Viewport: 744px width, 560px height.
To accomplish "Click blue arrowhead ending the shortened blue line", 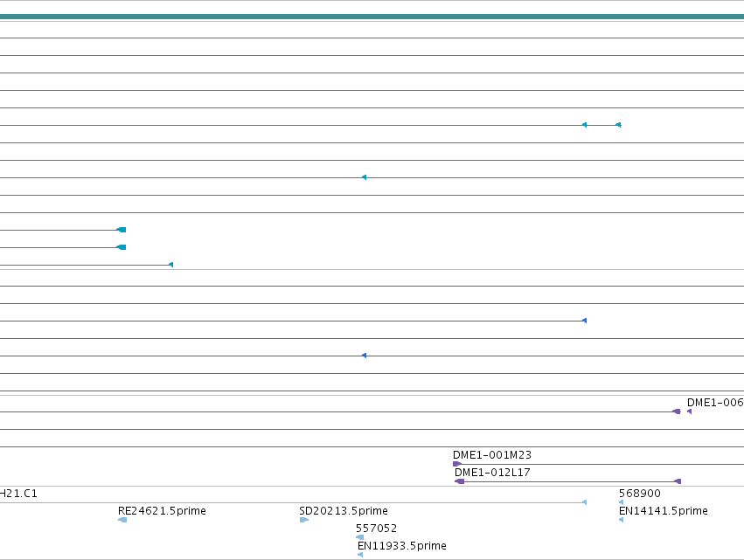I will [585, 321].
